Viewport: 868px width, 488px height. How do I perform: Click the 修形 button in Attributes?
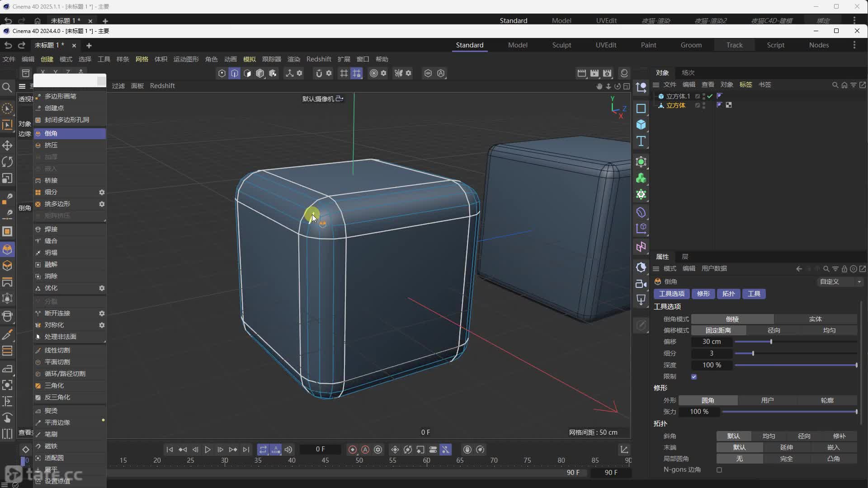703,294
